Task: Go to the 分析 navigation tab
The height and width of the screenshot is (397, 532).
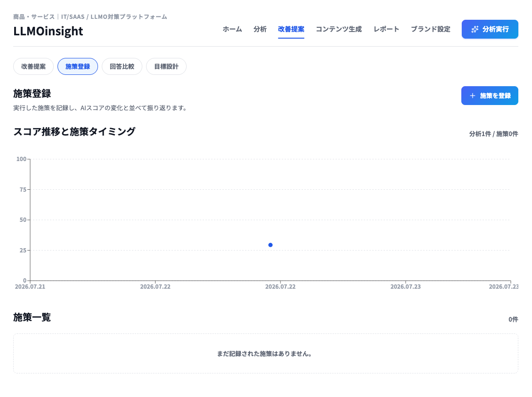Action: (260, 29)
